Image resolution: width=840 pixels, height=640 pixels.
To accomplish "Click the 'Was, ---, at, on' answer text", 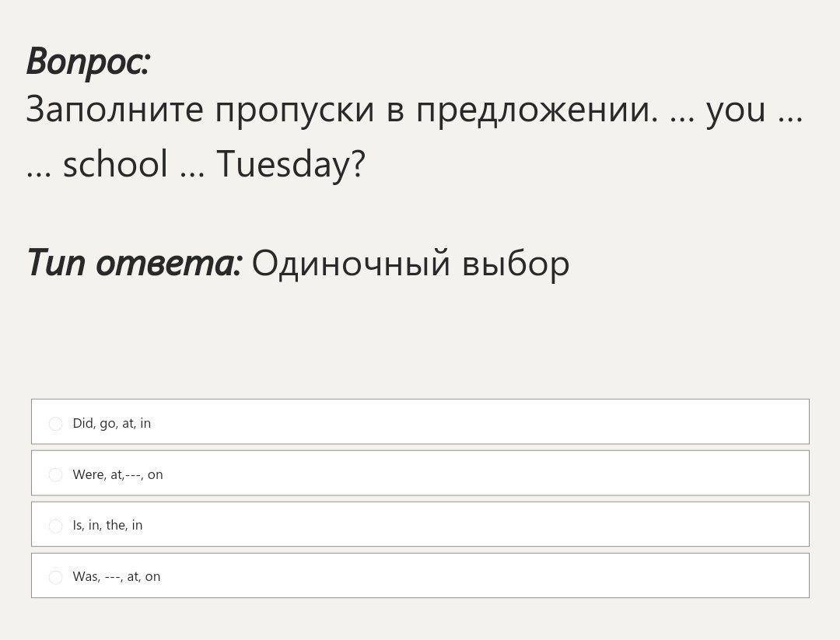I will tap(116, 576).
